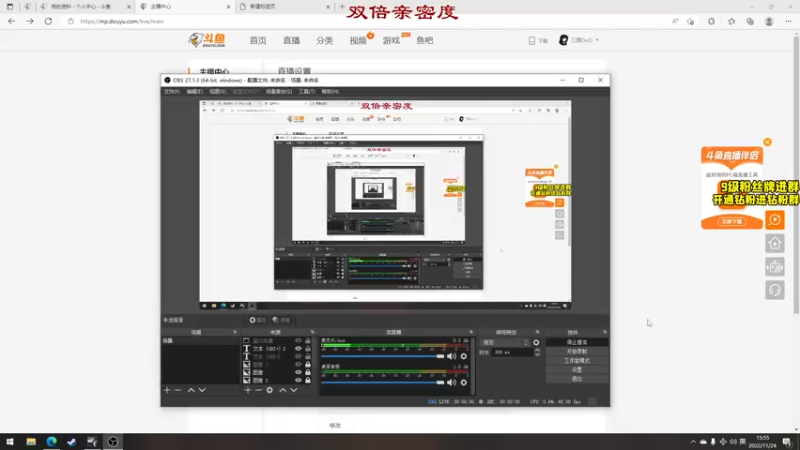The height and width of the screenshot is (450, 800).
Task: Adjust the Desktop Audio volume slider
Action: click(x=383, y=382)
